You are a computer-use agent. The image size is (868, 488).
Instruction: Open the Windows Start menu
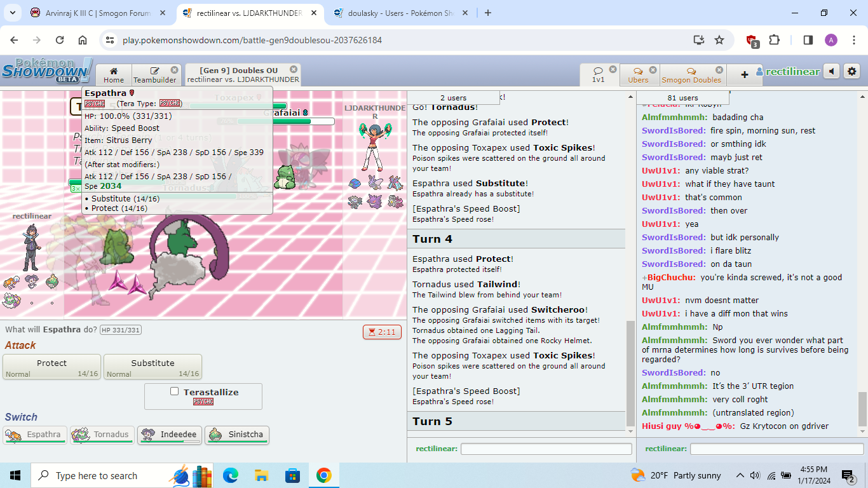[15, 475]
